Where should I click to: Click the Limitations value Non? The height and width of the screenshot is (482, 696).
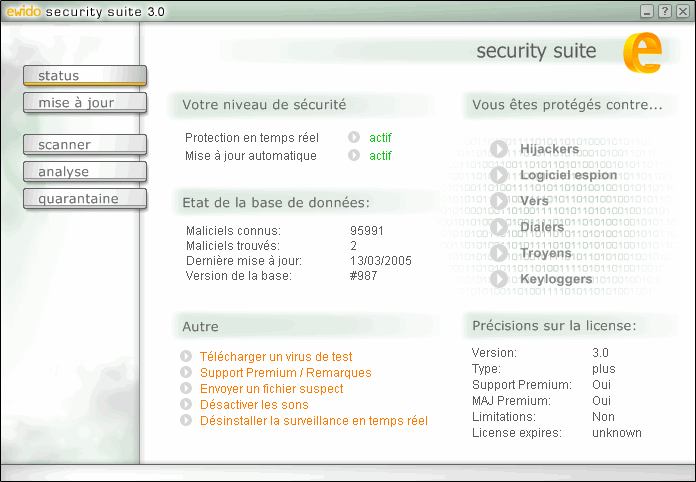pos(603,417)
